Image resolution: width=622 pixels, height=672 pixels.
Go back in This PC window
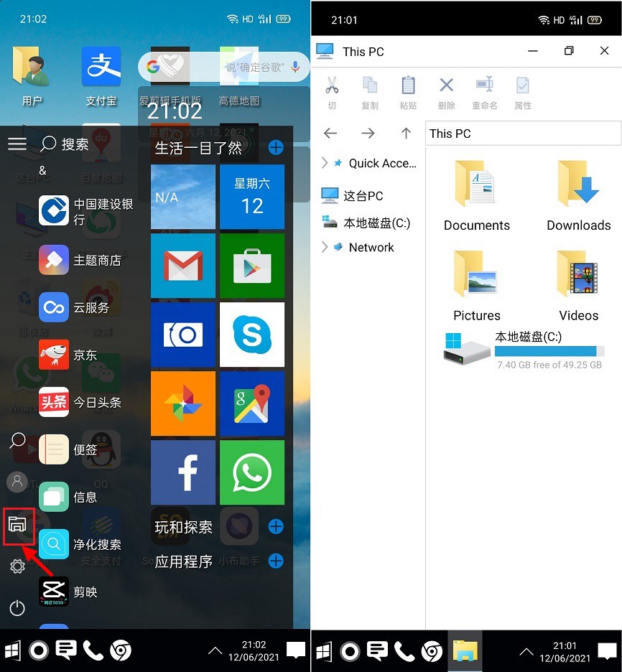point(330,134)
